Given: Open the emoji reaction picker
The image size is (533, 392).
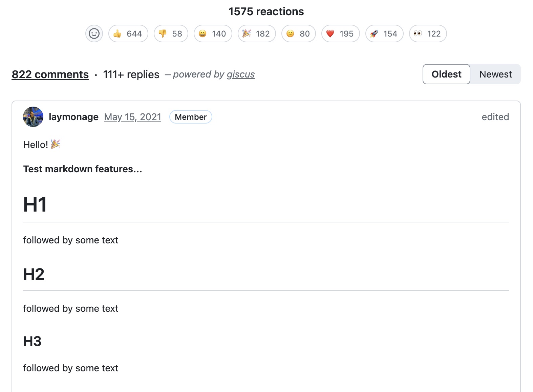Looking at the screenshot, I should (x=94, y=34).
